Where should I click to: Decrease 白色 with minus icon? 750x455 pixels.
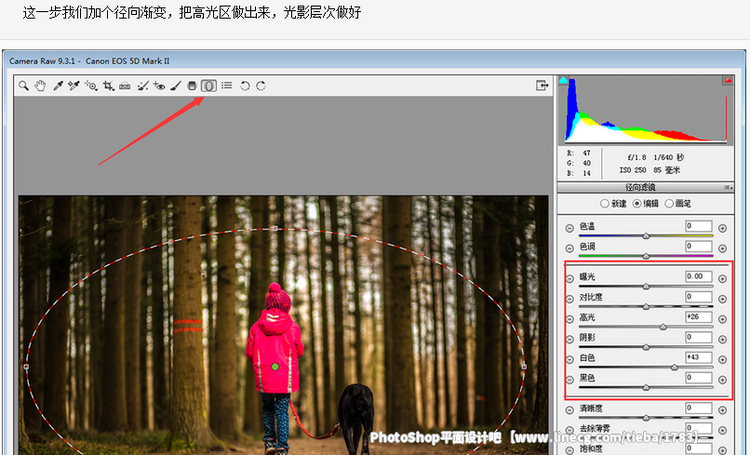point(569,359)
